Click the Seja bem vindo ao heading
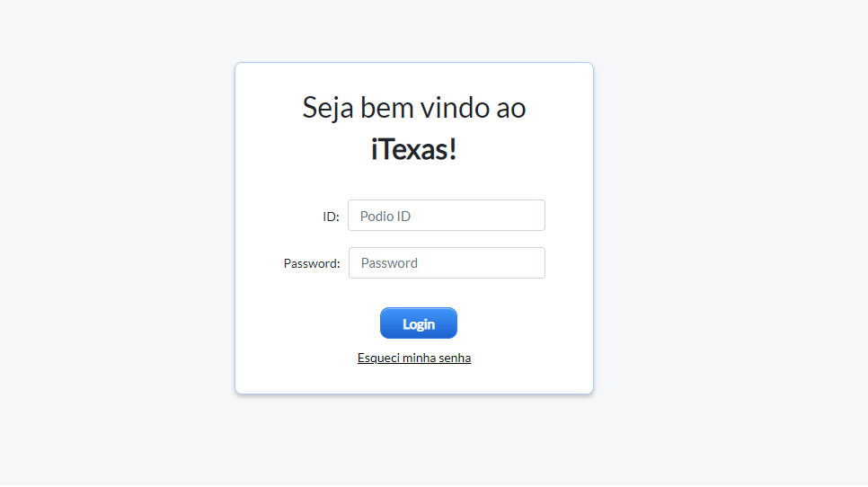868x487 pixels. (x=414, y=107)
